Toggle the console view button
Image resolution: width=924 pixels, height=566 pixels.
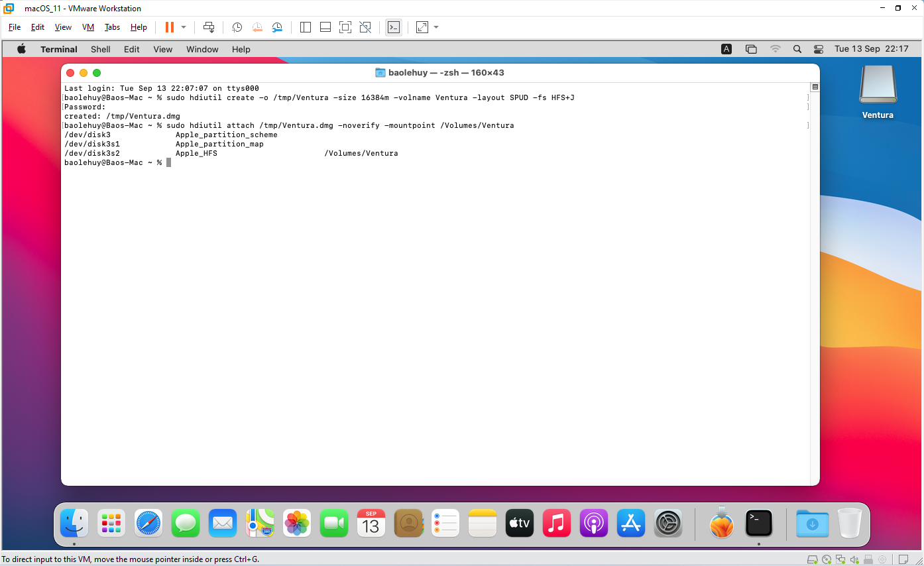[x=394, y=27]
